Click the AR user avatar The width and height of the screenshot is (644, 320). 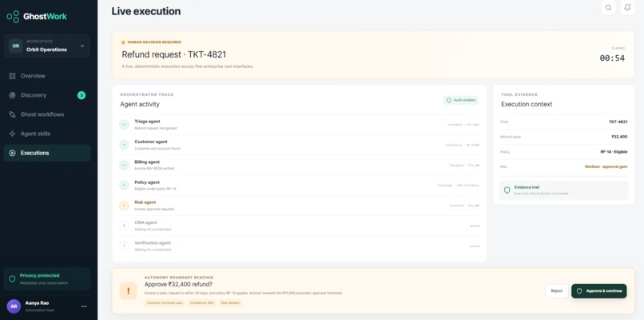tap(14, 306)
